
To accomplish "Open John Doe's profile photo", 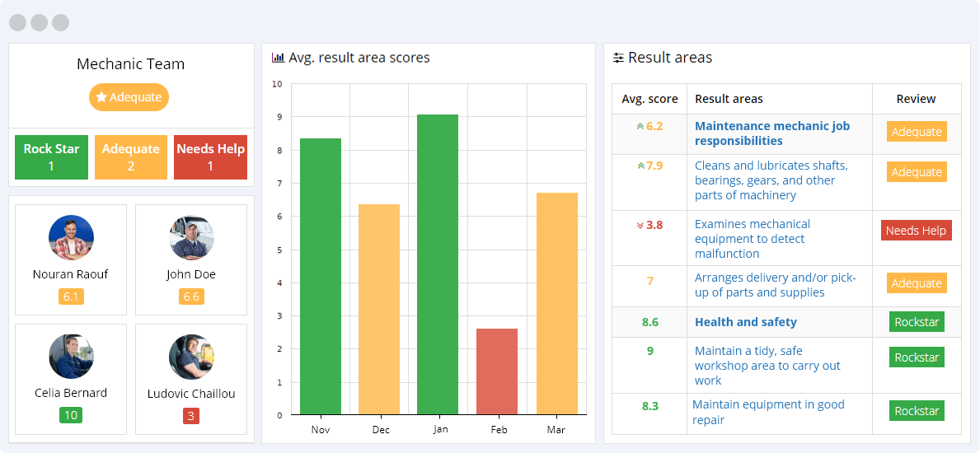I will tap(191, 238).
